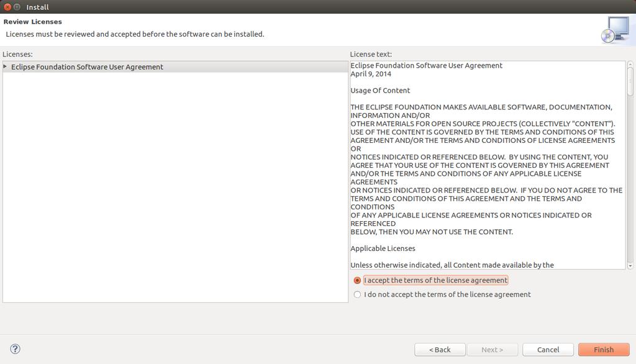Select the accept license terms radio button
The width and height of the screenshot is (636, 364).
click(357, 280)
